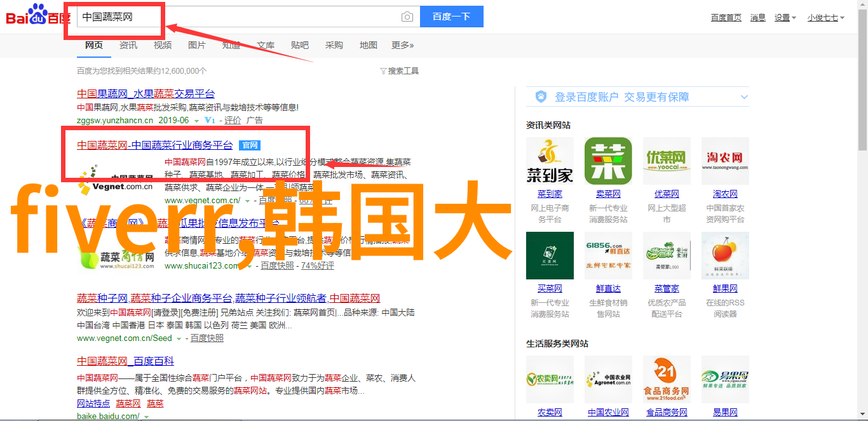This screenshot has width=868, height=421.
Task: Click the 中国农业网 text link
Action: [x=608, y=413]
